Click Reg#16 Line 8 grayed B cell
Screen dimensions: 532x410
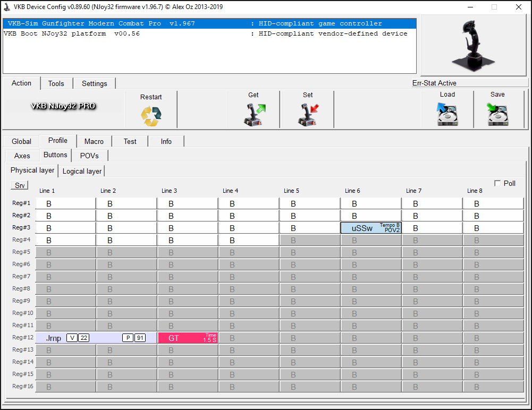point(493,387)
